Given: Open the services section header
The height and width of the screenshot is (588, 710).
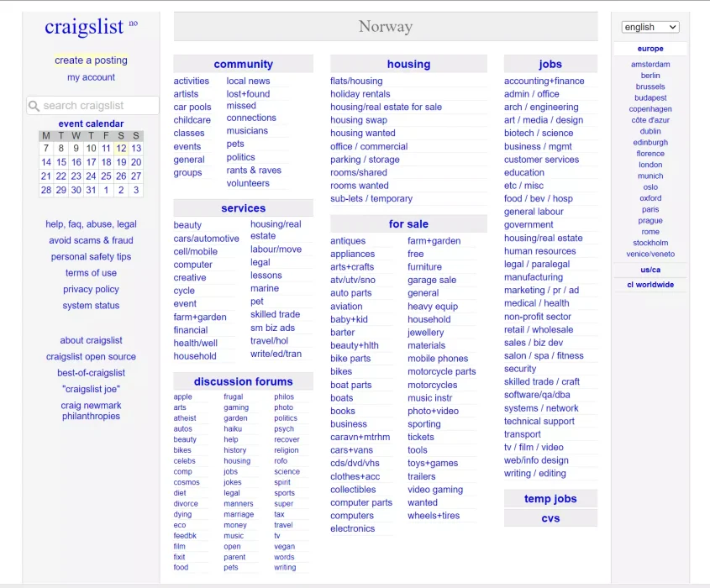Looking at the screenshot, I should (x=243, y=208).
